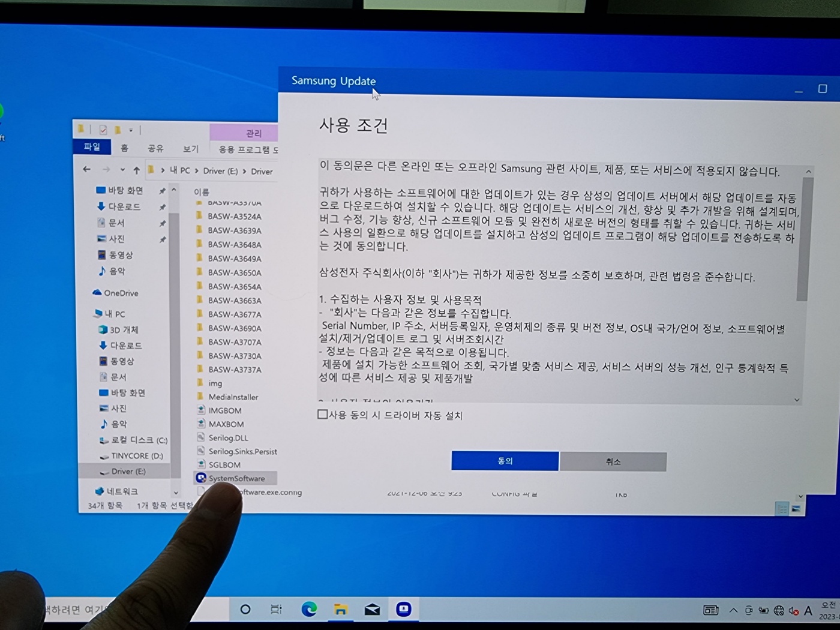
Task: Open Microsoft Edge from the taskbar
Action: [x=308, y=610]
